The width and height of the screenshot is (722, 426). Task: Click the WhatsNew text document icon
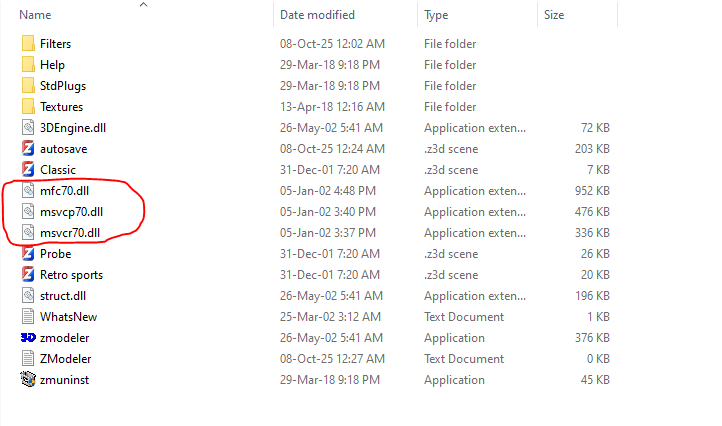[x=28, y=317]
